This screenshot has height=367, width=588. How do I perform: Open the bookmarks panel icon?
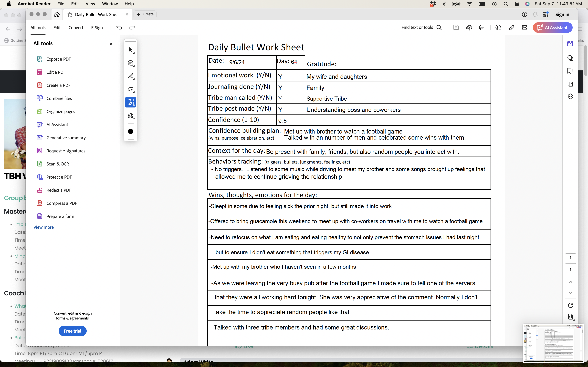[570, 71]
